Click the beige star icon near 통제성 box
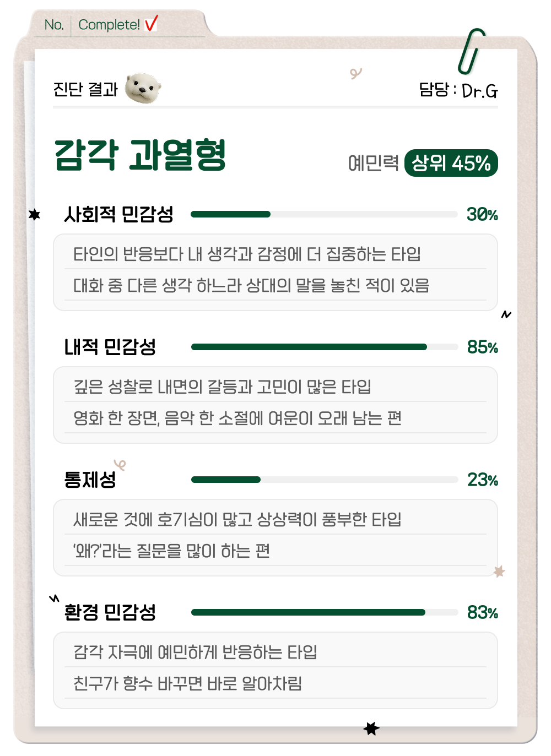 point(499,572)
